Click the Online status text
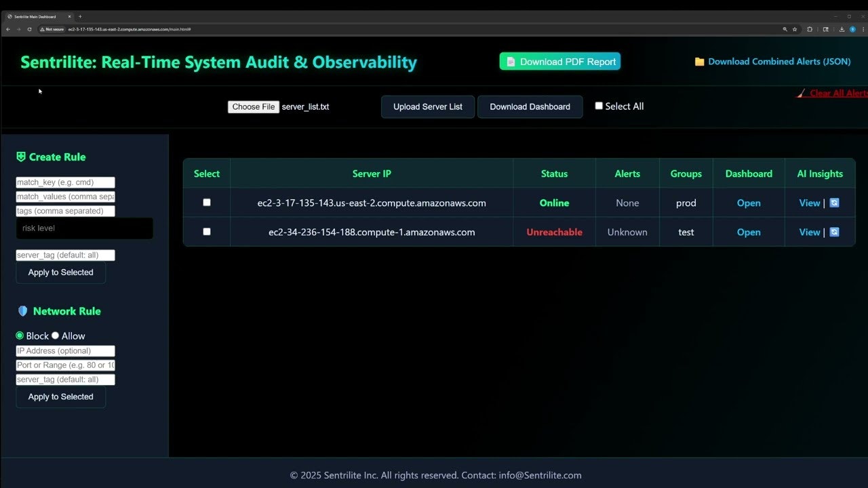Screen dimensions: 868x488 pos(554,203)
